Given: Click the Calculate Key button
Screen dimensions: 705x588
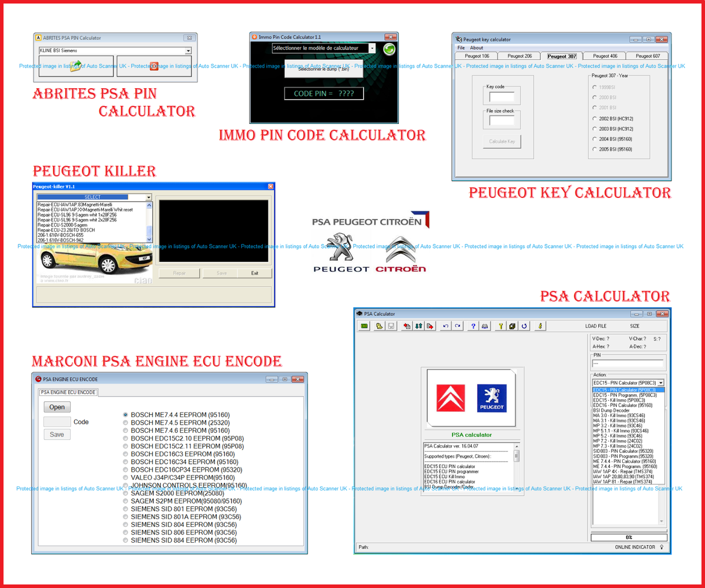Looking at the screenshot, I should (x=501, y=141).
